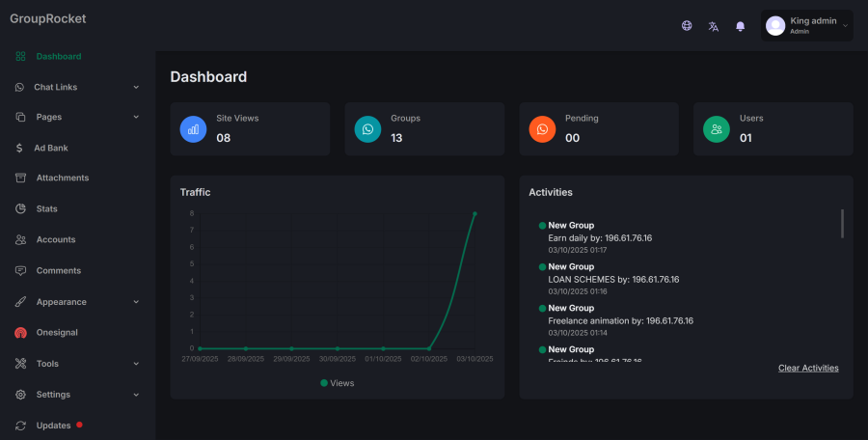Viewport: 868px width, 440px height.
Task: Click the Activities panel scrollbar
Action: pos(842,224)
